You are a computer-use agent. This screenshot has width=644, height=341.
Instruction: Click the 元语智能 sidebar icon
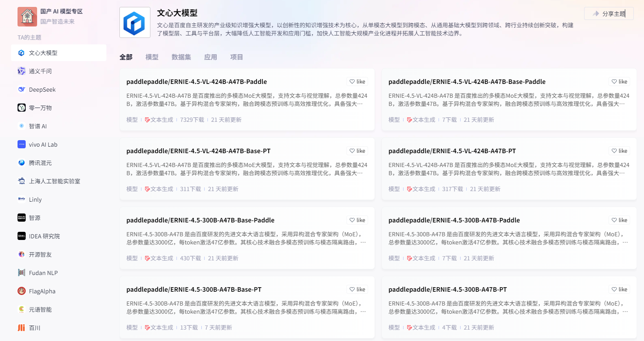pos(22,309)
